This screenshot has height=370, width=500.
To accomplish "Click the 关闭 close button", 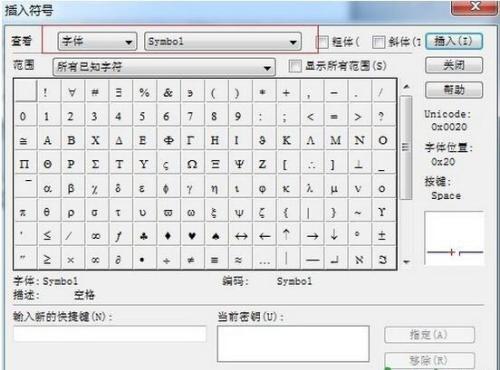I will [x=454, y=65].
